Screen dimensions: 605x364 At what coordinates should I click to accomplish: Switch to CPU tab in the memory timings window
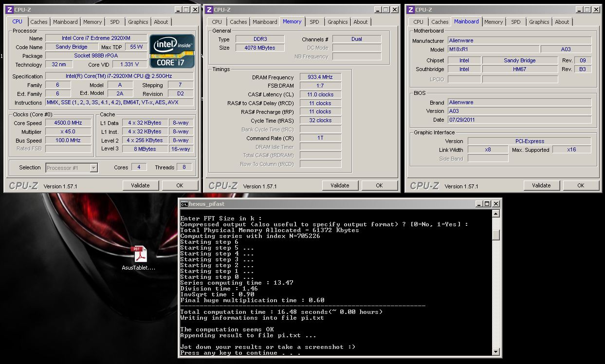tap(217, 22)
